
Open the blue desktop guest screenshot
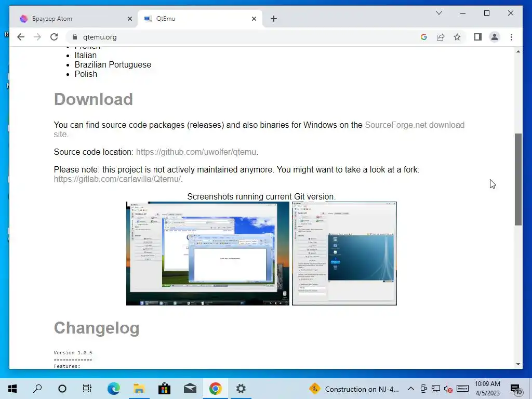(344, 254)
